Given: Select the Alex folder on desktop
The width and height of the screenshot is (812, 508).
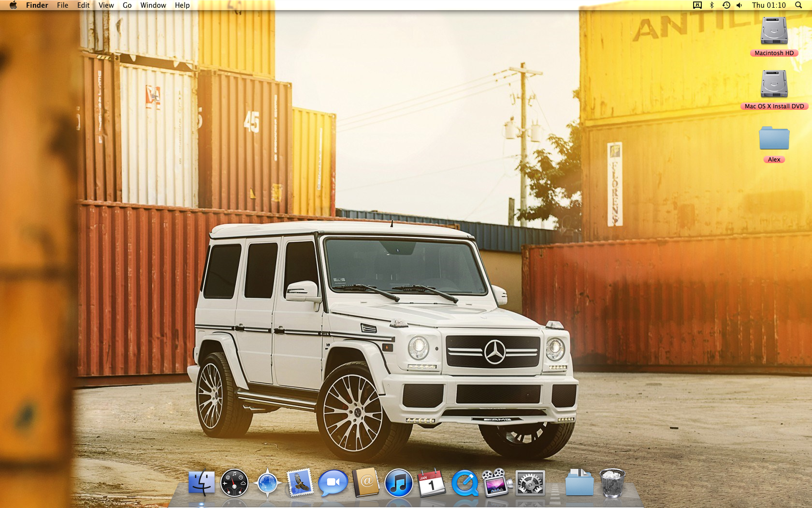Looking at the screenshot, I should [774, 138].
